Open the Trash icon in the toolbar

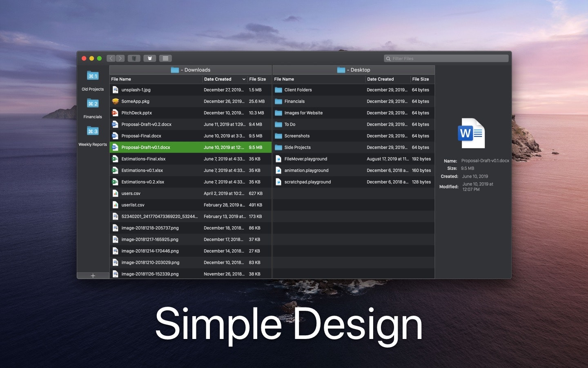coord(134,58)
